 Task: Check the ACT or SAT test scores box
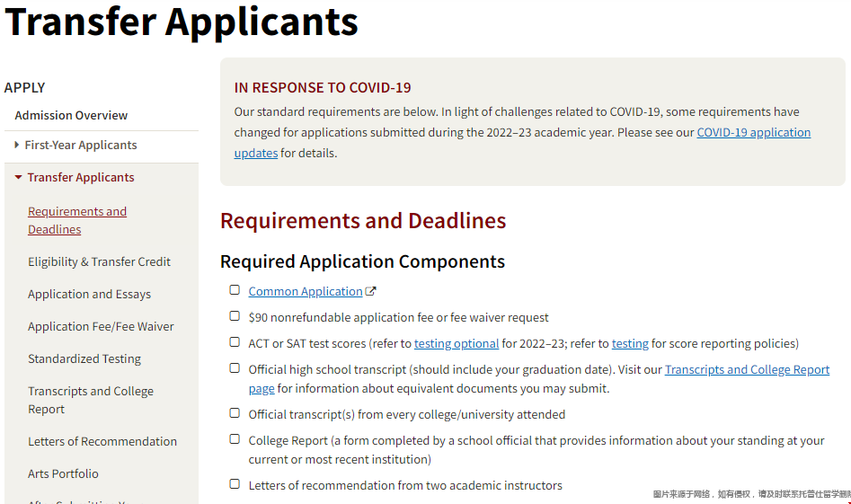pos(235,342)
